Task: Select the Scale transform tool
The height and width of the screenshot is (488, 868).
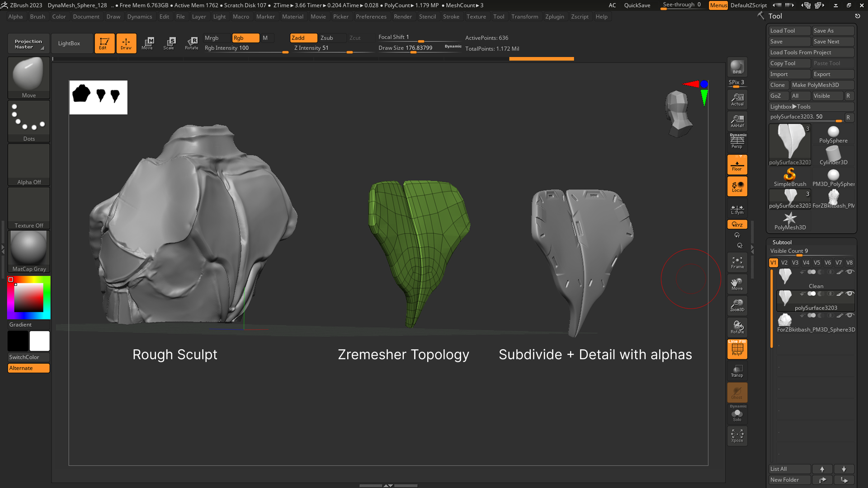Action: point(169,43)
